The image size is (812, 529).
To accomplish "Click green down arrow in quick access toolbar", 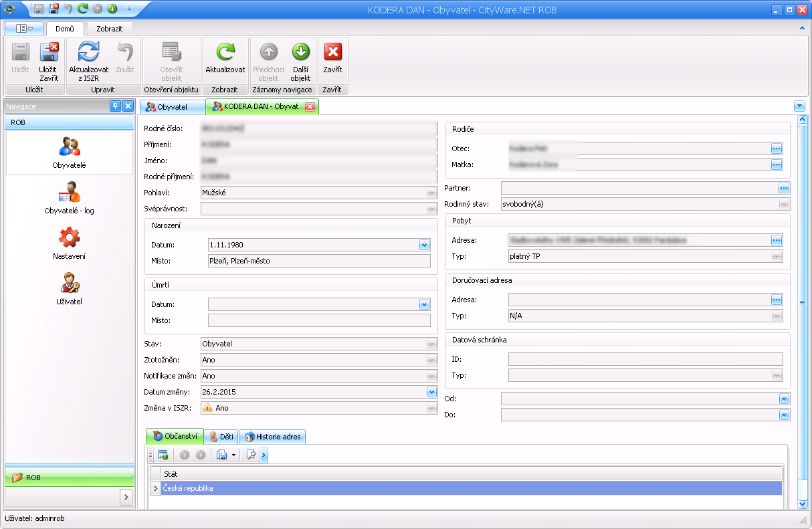I will (112, 9).
